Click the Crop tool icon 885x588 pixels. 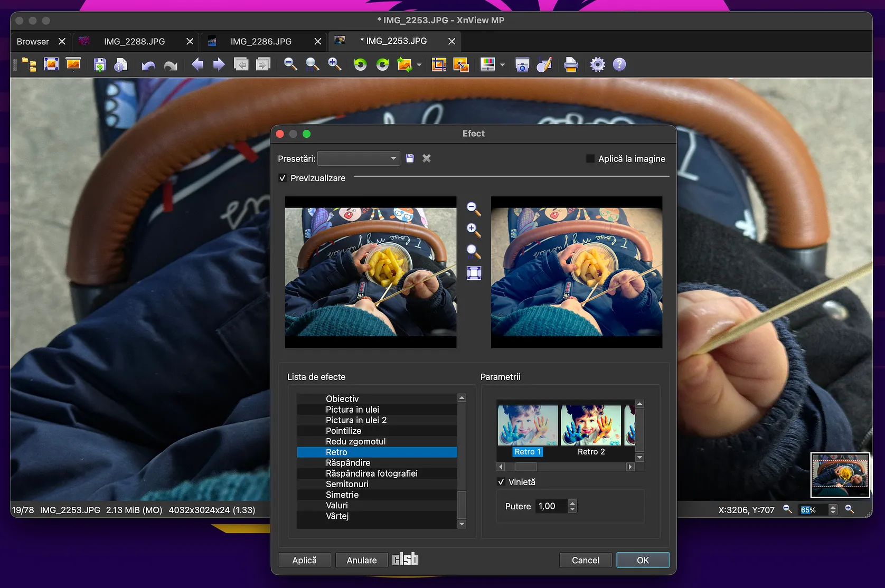point(439,65)
